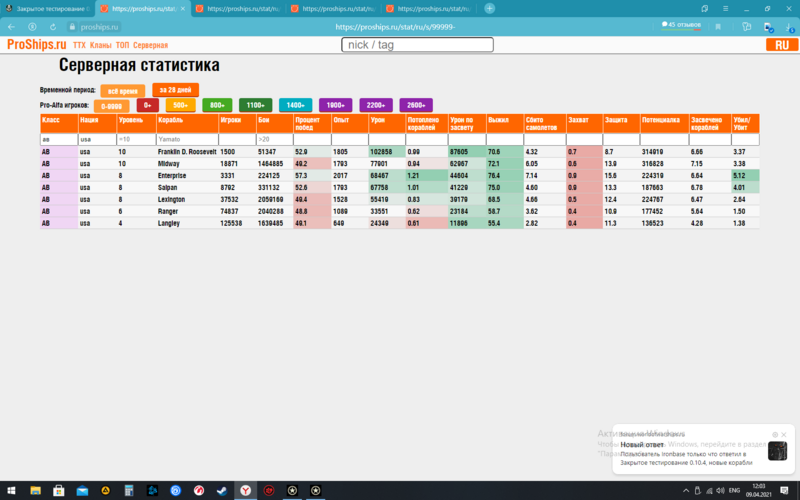Screen dimensions: 800x500
Task: Open a new browser tab with plus
Action: click(x=489, y=8)
